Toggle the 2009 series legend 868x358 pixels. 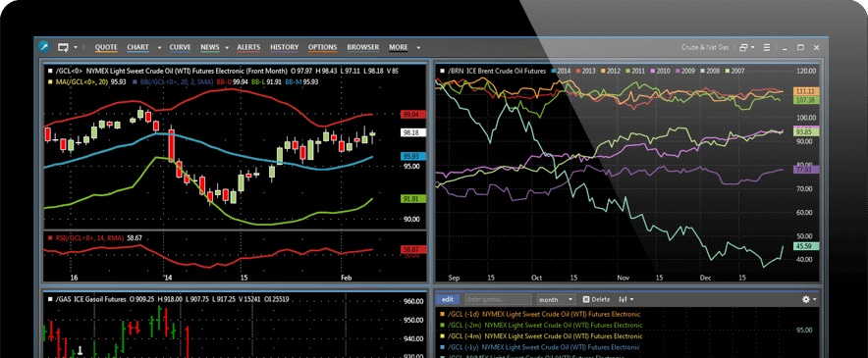point(684,72)
